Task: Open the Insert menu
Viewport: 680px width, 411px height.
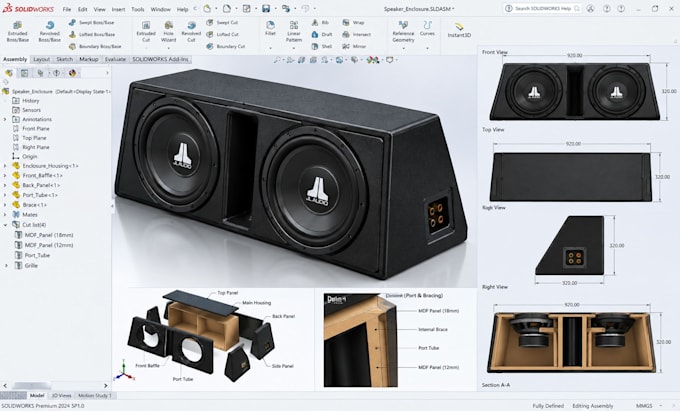Action: pyautogui.click(x=118, y=9)
